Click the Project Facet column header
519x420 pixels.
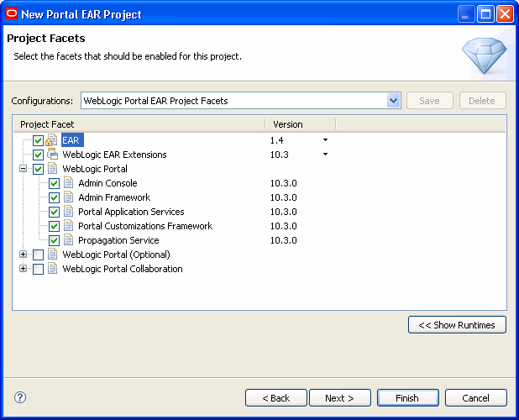pyautogui.click(x=139, y=124)
